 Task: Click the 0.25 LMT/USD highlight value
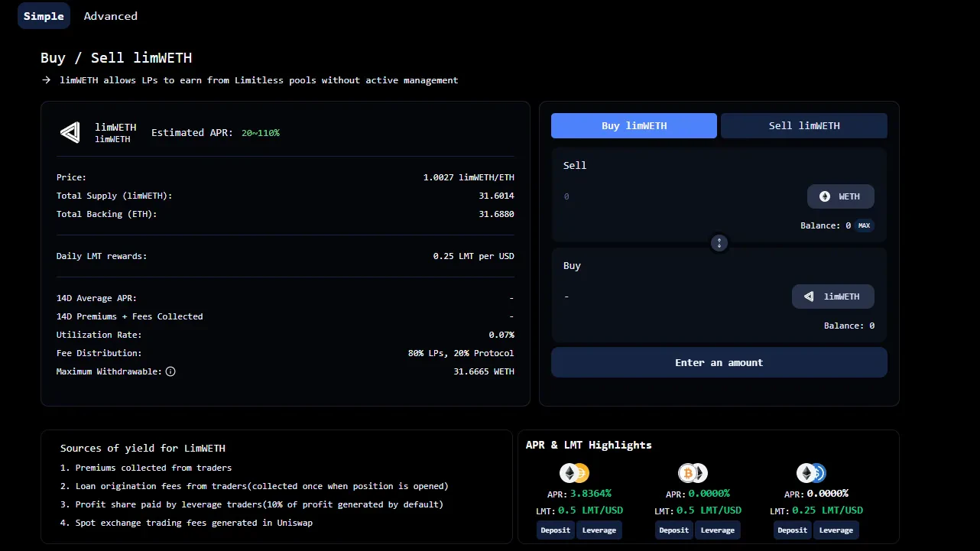(x=827, y=510)
